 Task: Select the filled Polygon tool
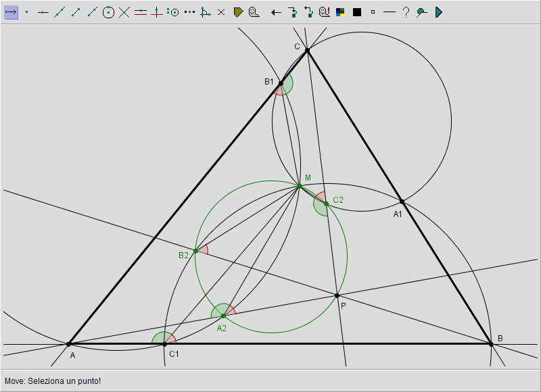click(238, 12)
